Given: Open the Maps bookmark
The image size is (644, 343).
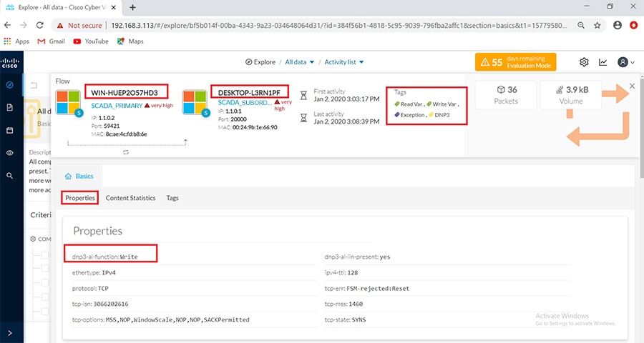Looking at the screenshot, I should [x=130, y=41].
